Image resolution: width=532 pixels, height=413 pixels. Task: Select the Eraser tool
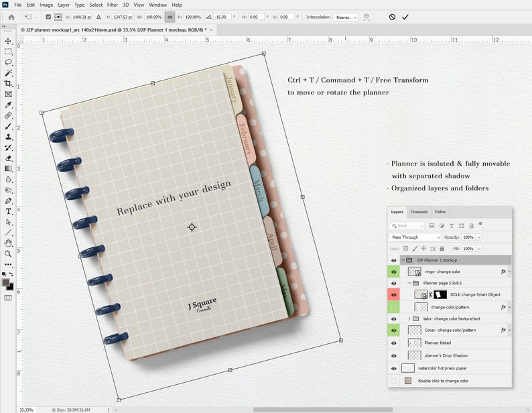8,158
